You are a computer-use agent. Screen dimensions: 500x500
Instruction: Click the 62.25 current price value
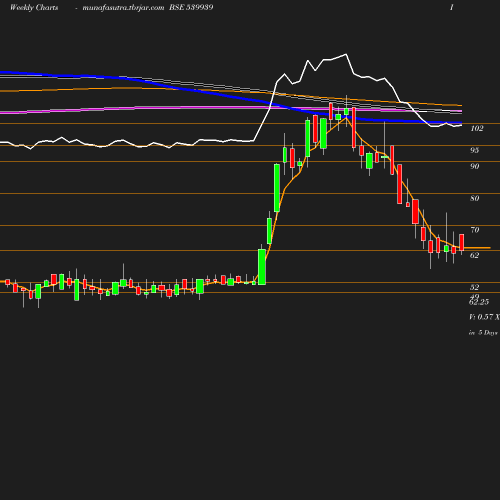pos(479,302)
